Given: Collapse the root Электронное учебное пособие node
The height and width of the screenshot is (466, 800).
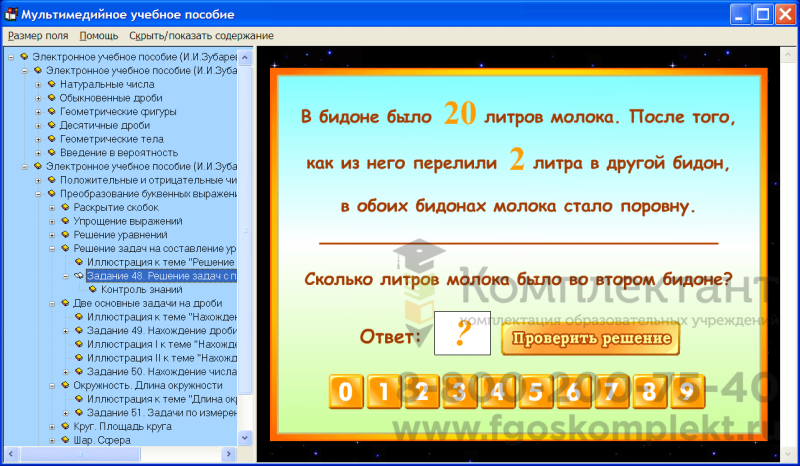Looking at the screenshot, I should [x=11, y=57].
